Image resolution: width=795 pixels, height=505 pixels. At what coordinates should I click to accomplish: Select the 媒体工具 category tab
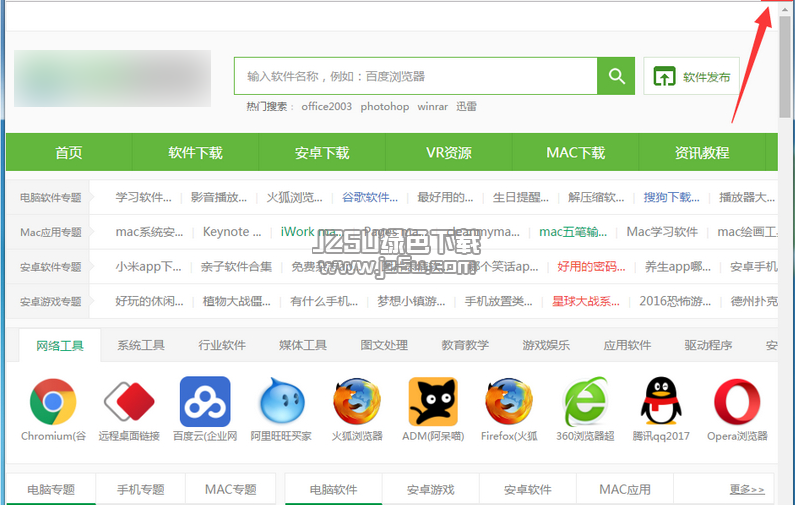[x=303, y=345]
